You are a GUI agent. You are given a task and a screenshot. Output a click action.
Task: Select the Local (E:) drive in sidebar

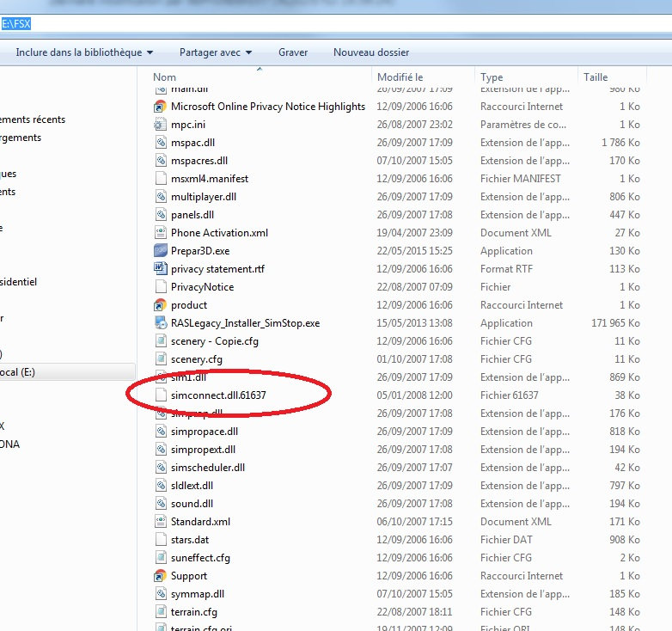[x=67, y=372]
